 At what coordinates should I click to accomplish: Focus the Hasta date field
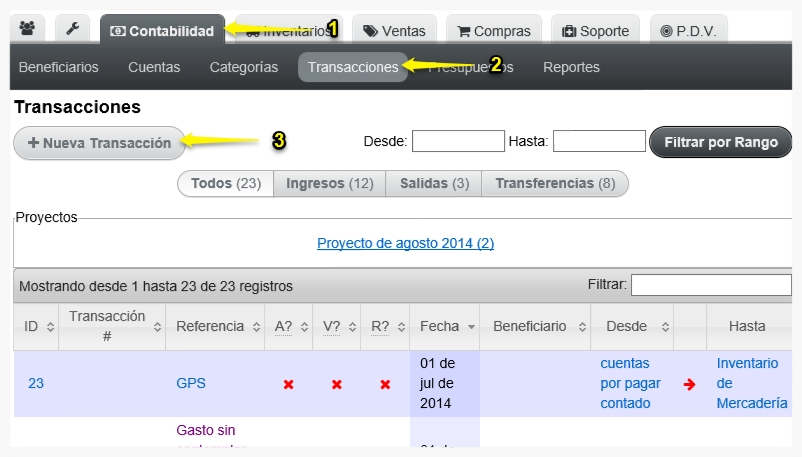coord(599,141)
